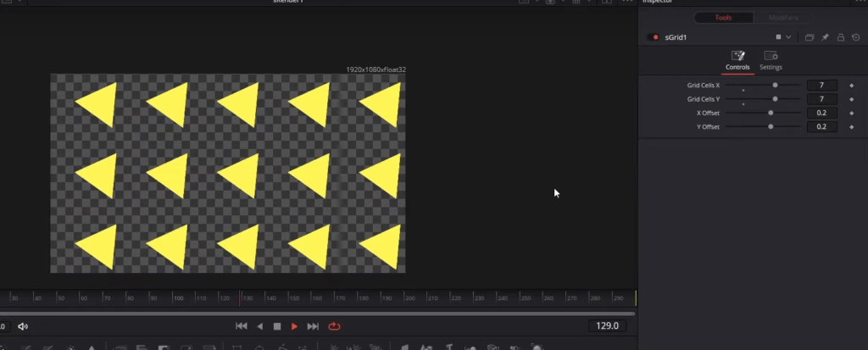This screenshot has width=868, height=350.
Task: Click frame 100 on the time ruler
Action: (x=178, y=298)
